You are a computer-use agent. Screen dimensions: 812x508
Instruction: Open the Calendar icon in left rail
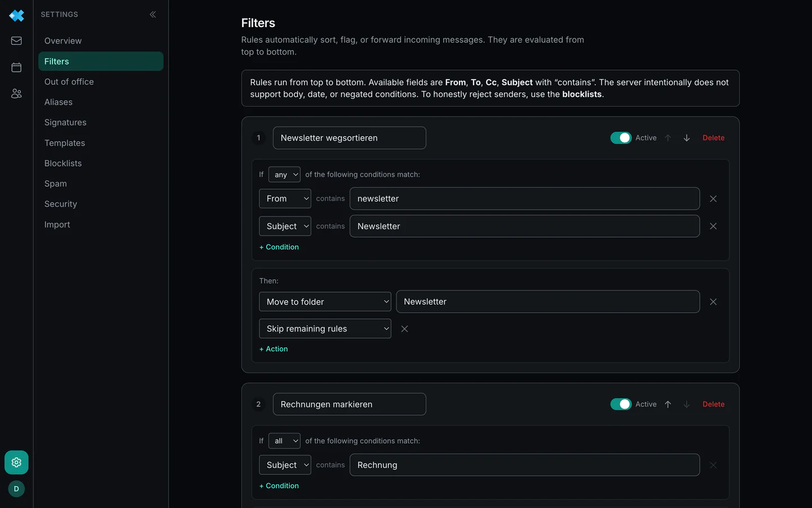pyautogui.click(x=16, y=67)
